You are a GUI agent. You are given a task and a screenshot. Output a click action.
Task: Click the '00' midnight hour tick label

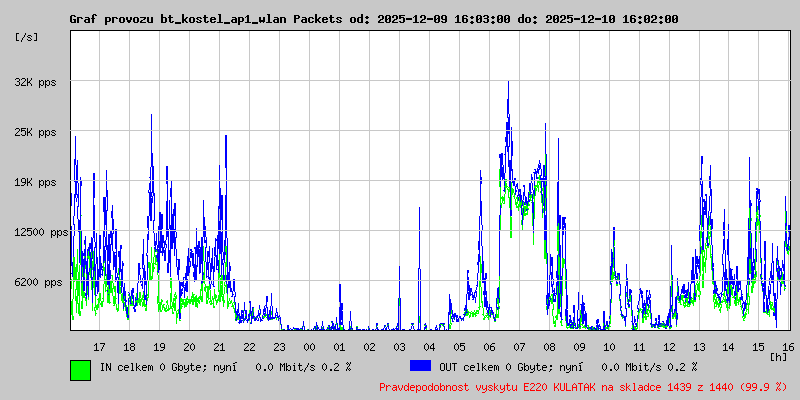[x=309, y=347]
